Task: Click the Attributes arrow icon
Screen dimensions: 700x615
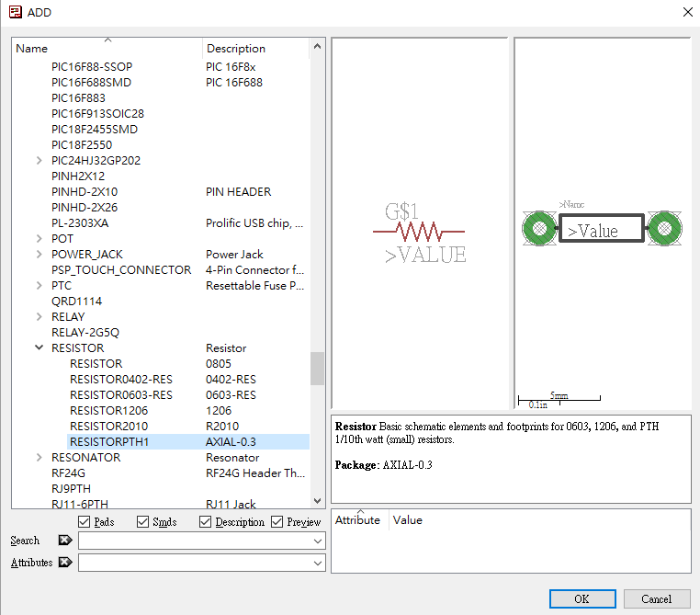Action: coord(64,563)
